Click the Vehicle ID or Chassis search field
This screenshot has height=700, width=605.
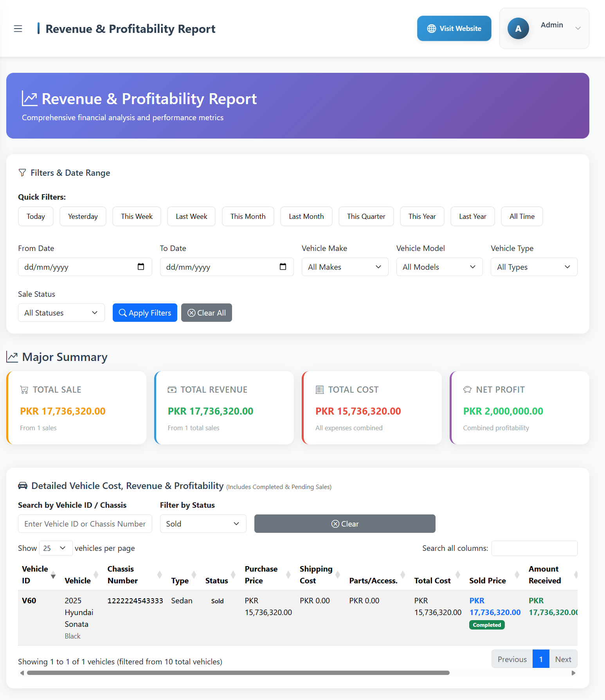(x=85, y=524)
